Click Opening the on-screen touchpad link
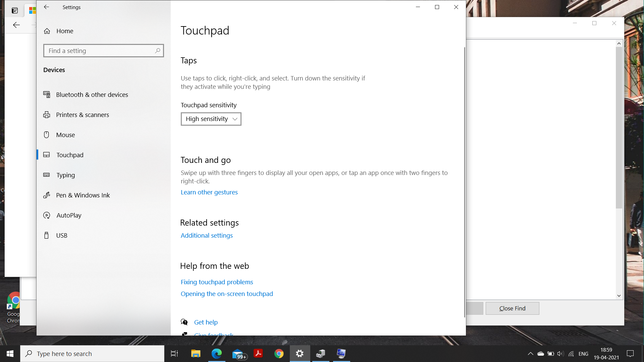The width and height of the screenshot is (644, 362). pos(227,293)
